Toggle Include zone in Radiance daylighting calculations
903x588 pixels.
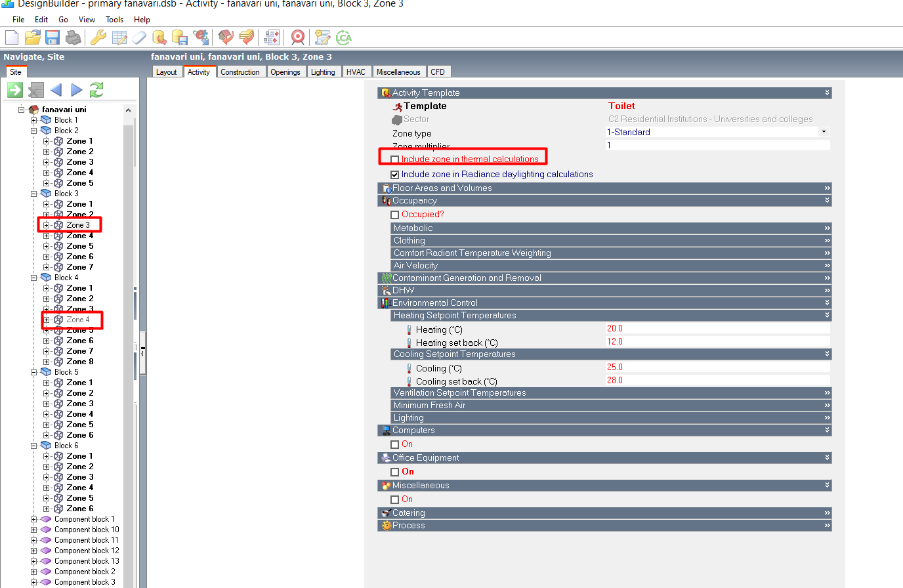[x=395, y=175]
